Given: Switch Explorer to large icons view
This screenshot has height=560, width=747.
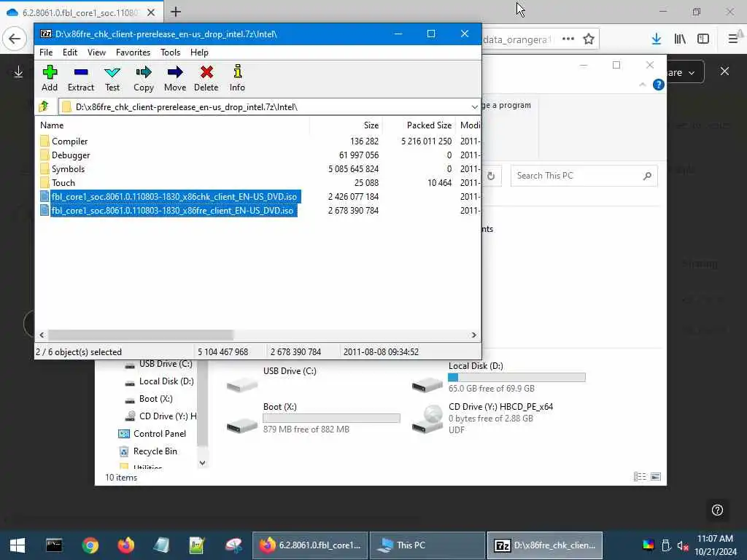Looking at the screenshot, I should click(x=656, y=477).
